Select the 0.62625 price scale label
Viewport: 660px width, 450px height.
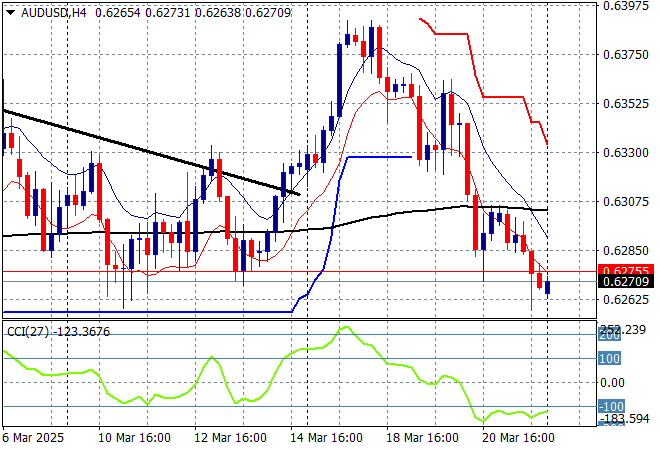point(626,299)
